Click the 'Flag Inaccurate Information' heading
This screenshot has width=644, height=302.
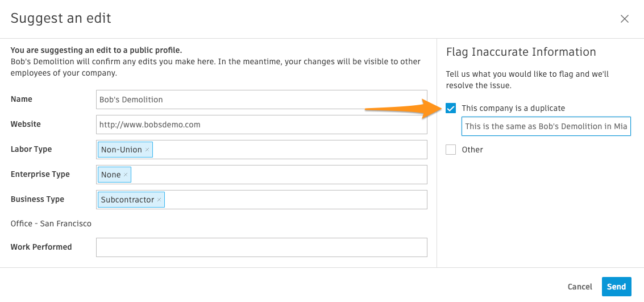pos(521,52)
